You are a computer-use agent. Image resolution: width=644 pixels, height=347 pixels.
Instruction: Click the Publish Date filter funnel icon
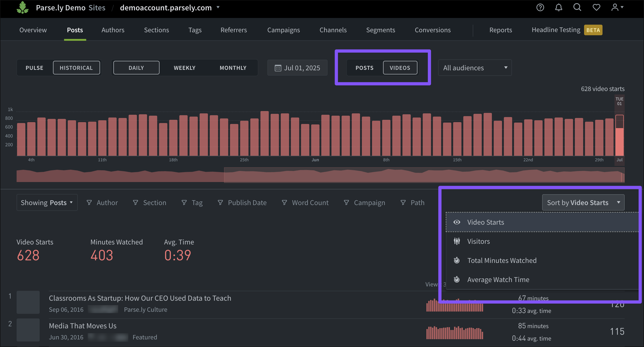(220, 203)
